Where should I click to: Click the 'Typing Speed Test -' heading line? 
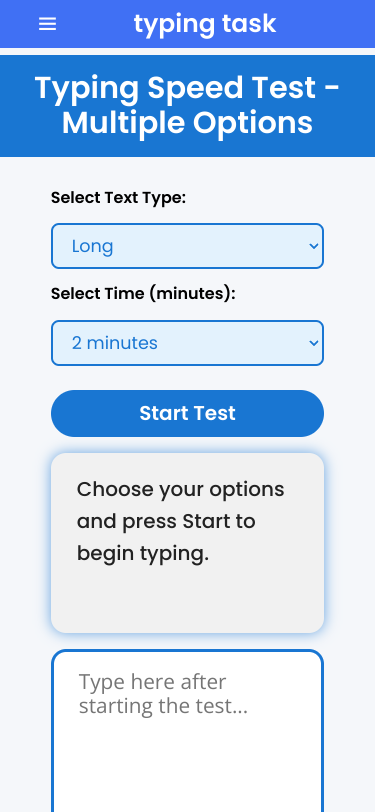188,88
